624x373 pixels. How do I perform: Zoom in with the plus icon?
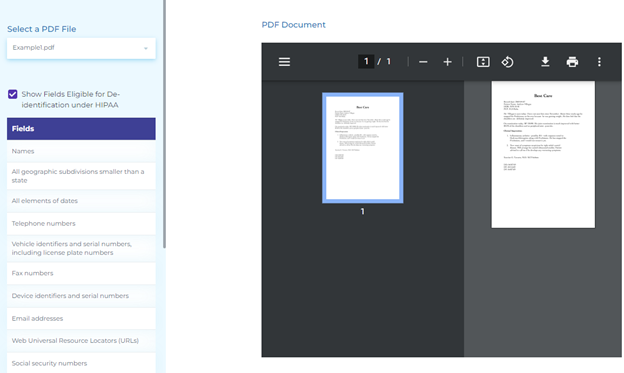point(447,62)
